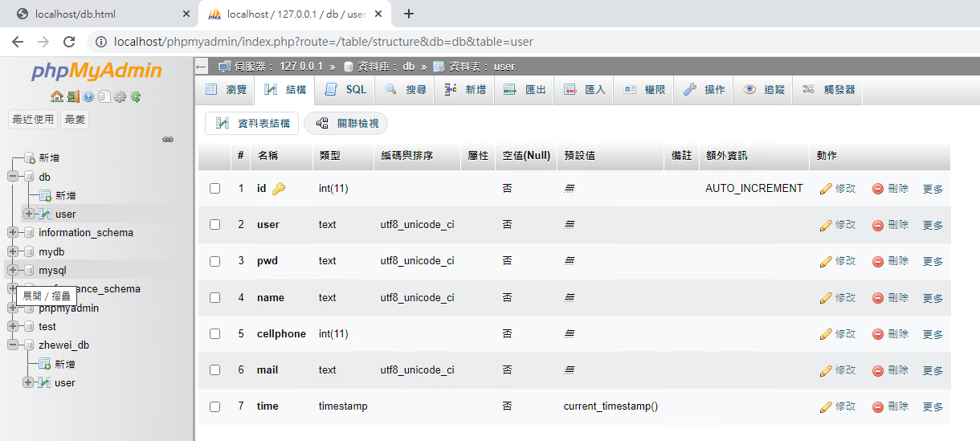Open phpMyAdmin documentation help icon
This screenshot has height=441, width=980.
pos(88,97)
